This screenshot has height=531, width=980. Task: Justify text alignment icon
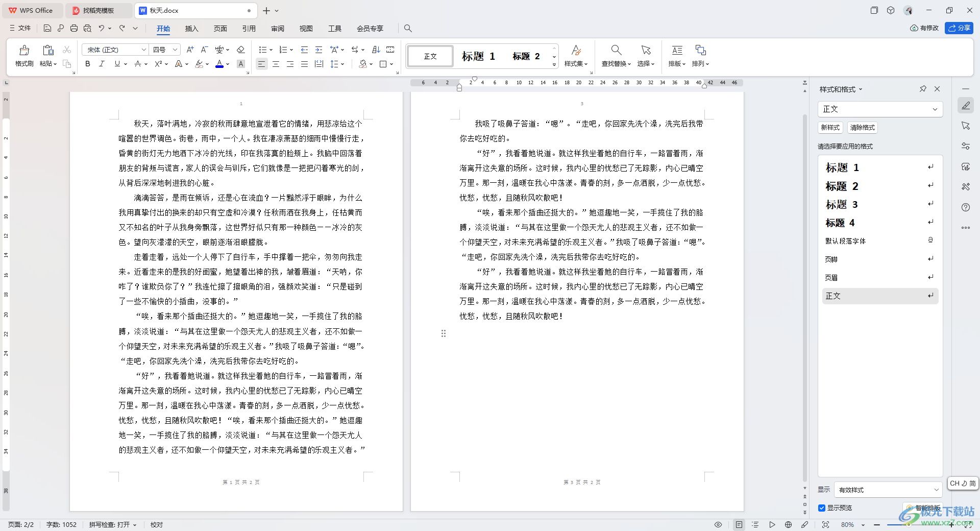[x=304, y=64]
